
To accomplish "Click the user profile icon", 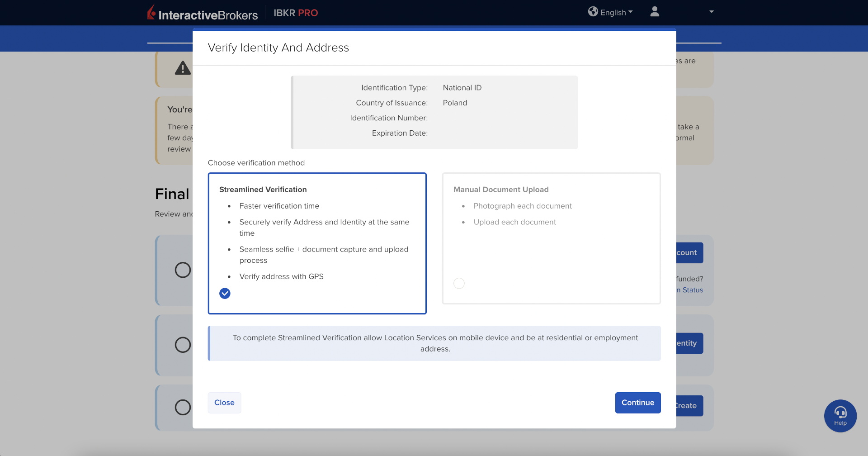I will point(654,12).
